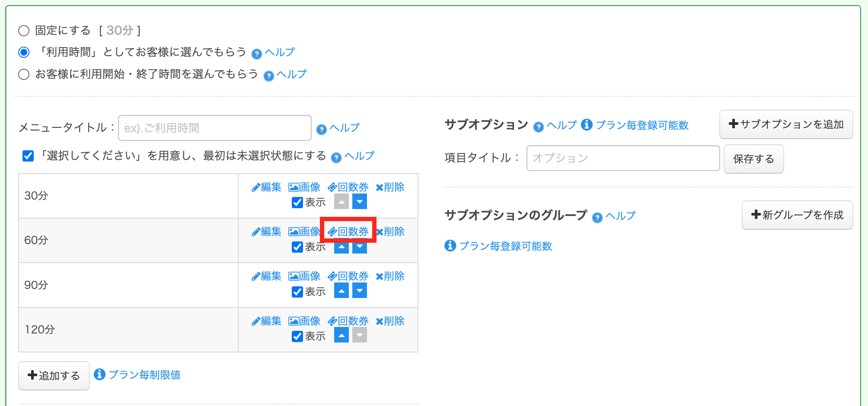
Task: Click the 新グループを作成 button
Action: pyautogui.click(x=797, y=215)
